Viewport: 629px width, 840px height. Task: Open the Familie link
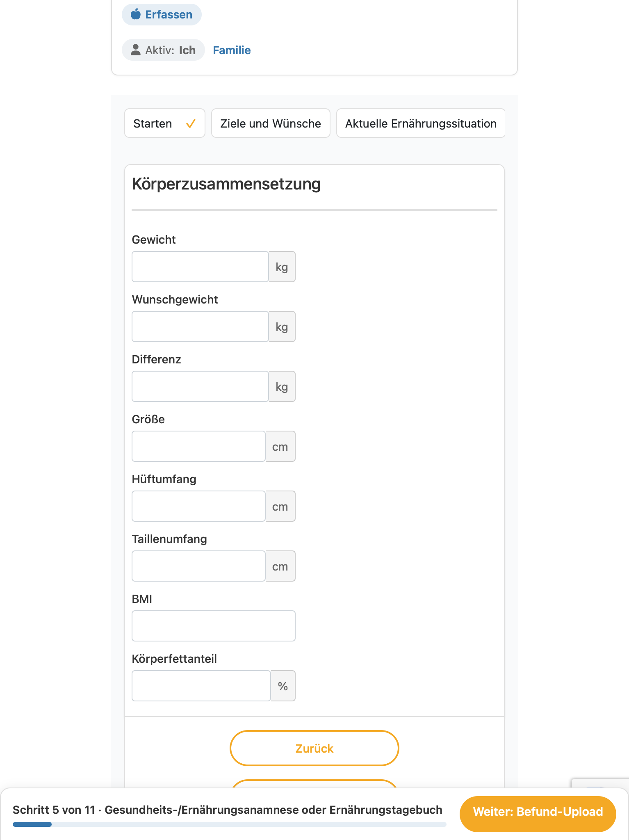232,50
